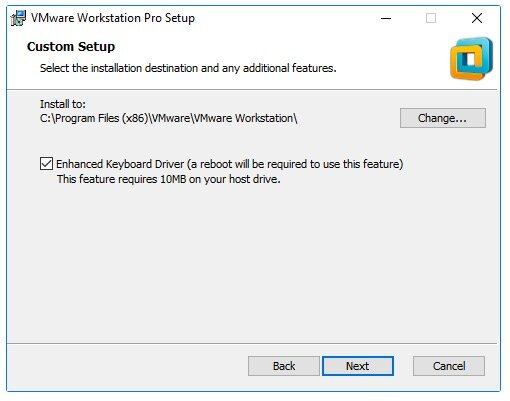
Task: Click the "Select the installation destination" subtitle
Action: click(x=188, y=68)
